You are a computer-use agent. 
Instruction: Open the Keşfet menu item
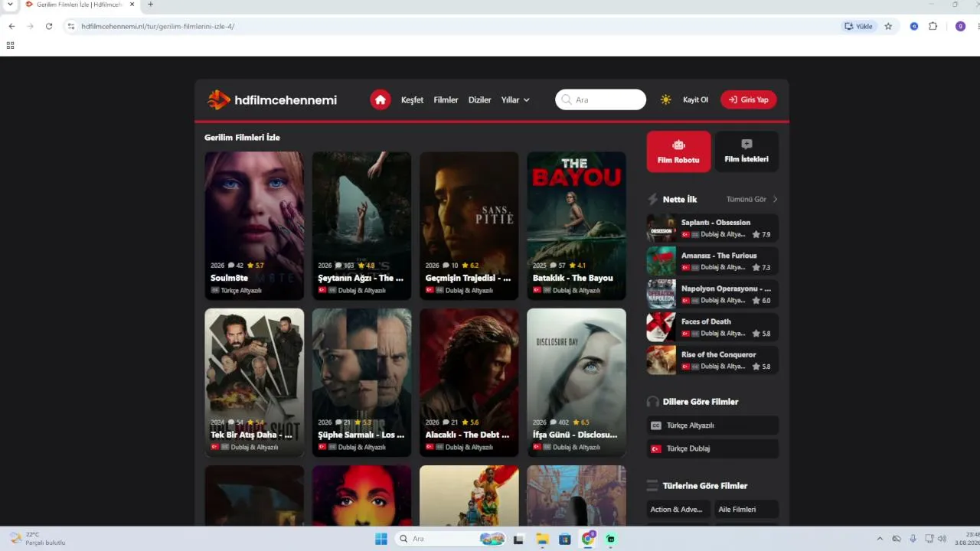(412, 99)
